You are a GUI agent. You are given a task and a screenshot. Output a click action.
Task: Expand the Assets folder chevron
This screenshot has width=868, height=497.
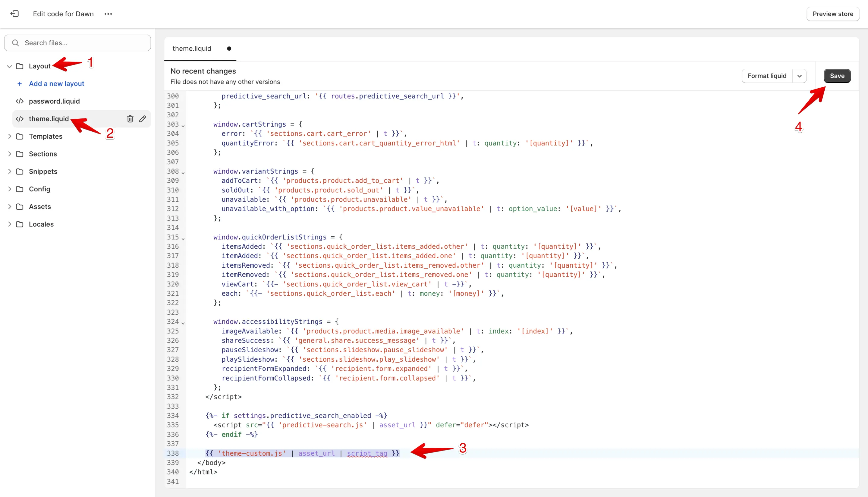coord(10,206)
